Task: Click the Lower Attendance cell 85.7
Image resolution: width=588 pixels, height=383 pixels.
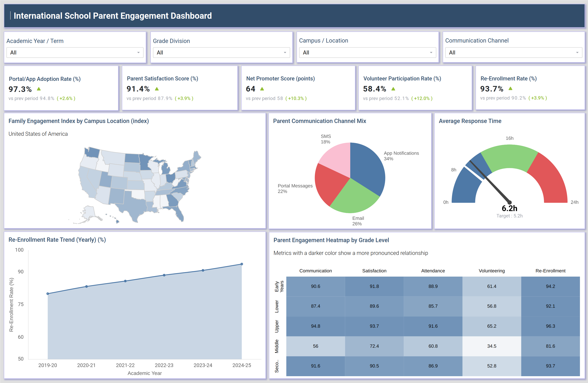Action: pos(433,306)
